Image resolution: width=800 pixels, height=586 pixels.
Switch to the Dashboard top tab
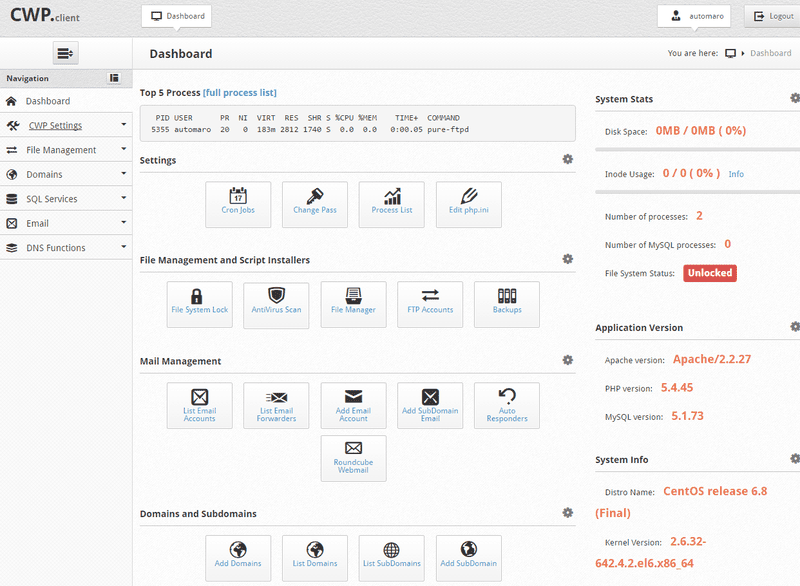click(177, 16)
